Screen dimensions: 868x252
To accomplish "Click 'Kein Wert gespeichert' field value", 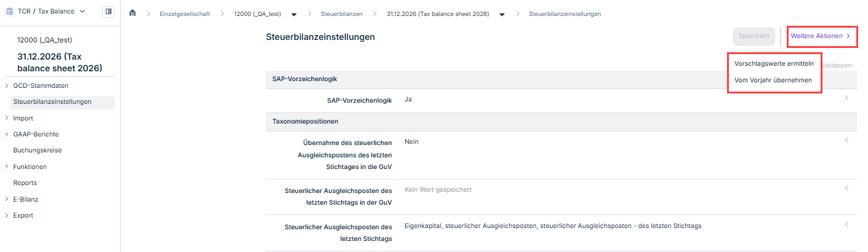I will click(x=438, y=189).
